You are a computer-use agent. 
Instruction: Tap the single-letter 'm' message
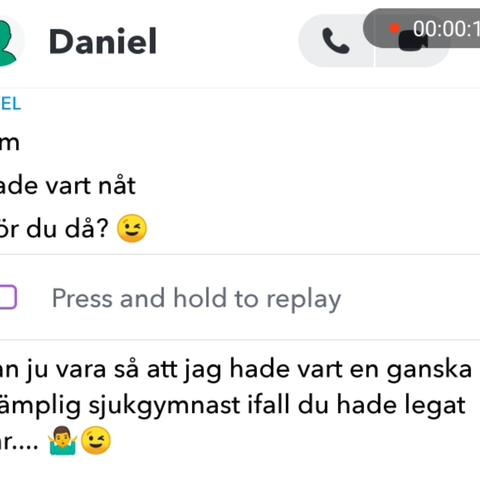point(10,143)
